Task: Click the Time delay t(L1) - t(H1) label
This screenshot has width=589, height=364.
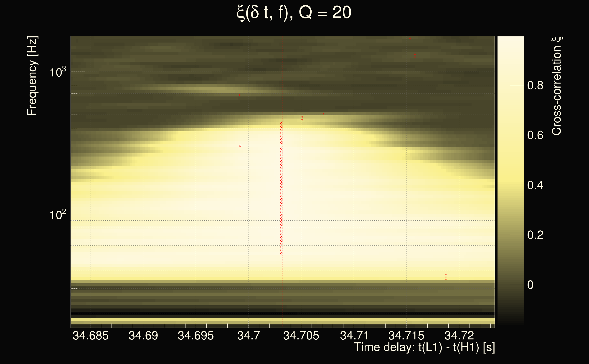Action: tap(424, 347)
